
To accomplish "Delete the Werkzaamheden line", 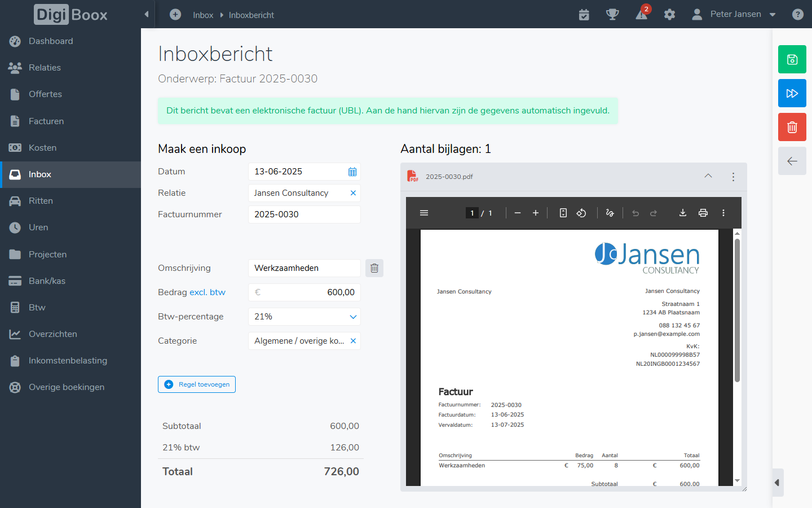I will tap(374, 268).
